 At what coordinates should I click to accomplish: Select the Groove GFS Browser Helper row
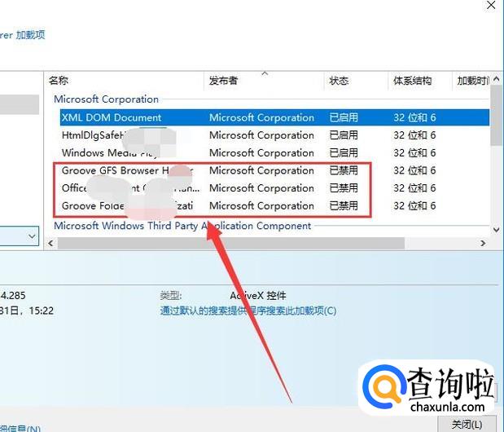(275, 170)
